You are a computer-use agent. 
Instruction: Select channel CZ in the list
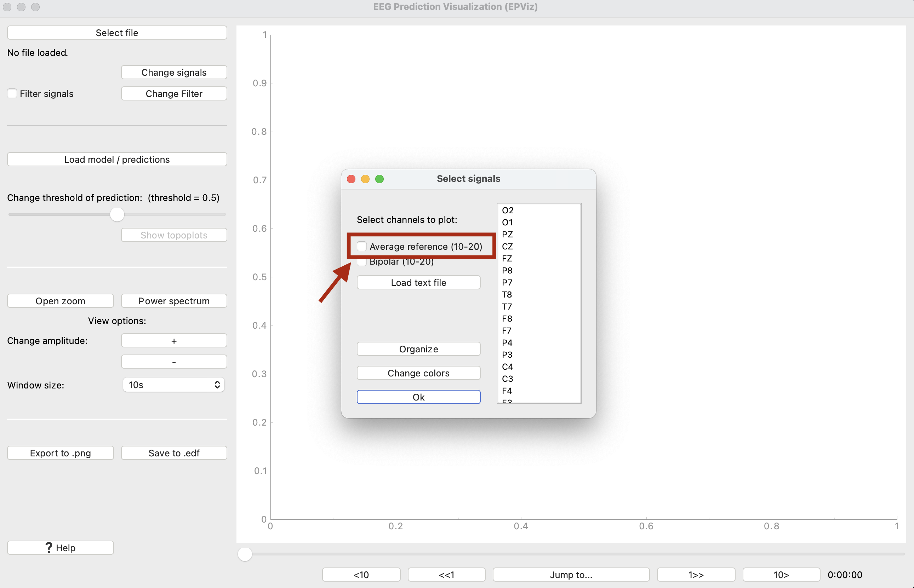click(x=507, y=246)
